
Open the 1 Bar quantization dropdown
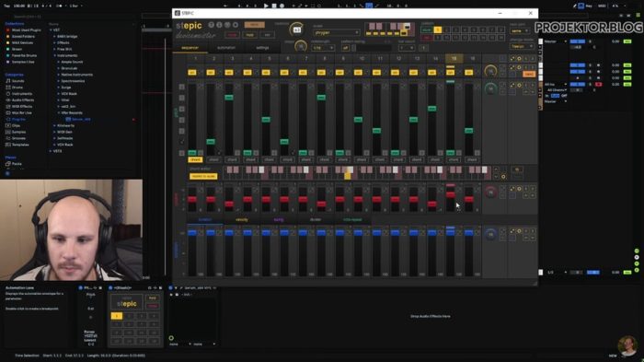click(75, 6)
